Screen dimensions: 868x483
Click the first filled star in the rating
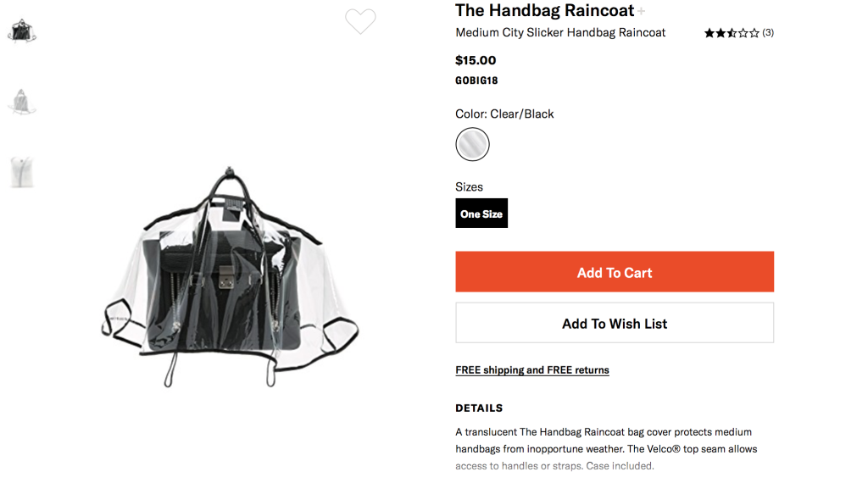point(709,33)
